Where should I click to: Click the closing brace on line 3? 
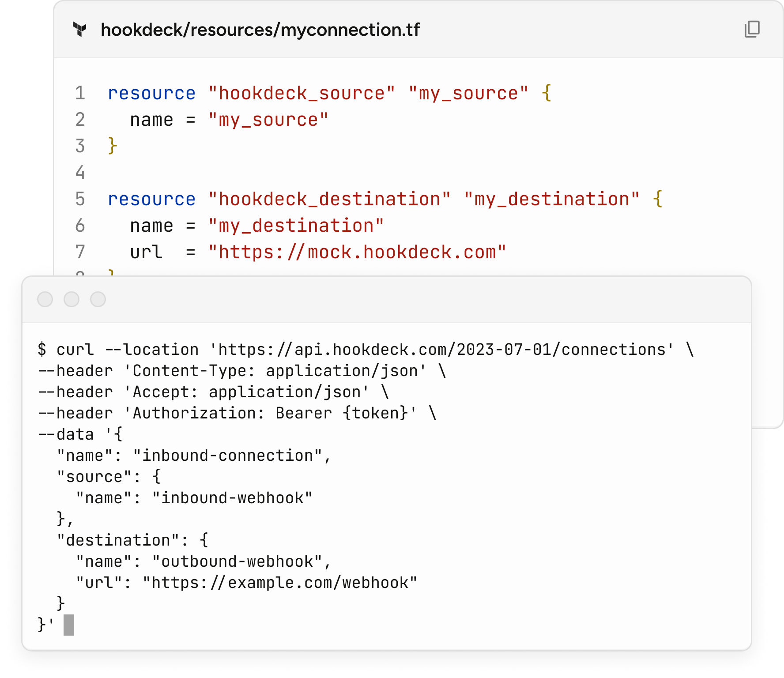(113, 146)
